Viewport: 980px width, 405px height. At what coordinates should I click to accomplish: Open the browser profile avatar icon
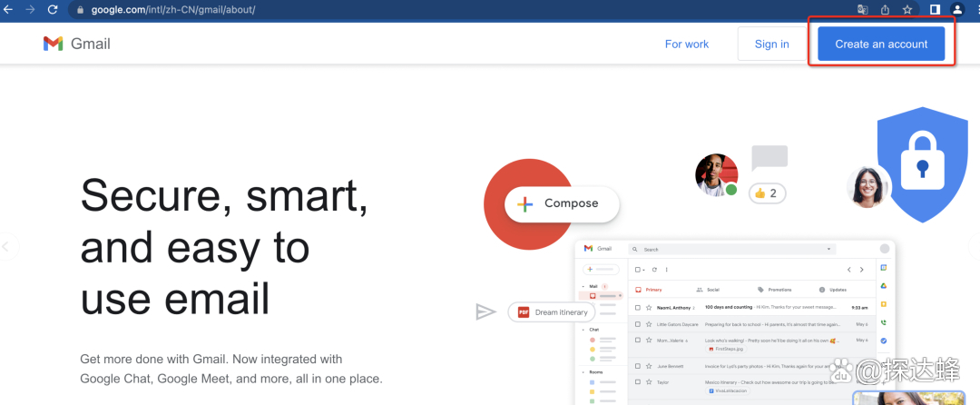coord(957,9)
